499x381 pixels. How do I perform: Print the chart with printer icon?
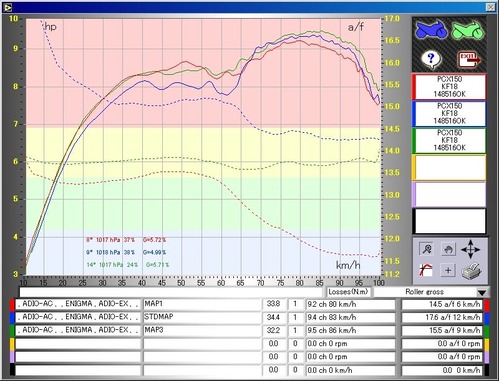tap(471, 271)
